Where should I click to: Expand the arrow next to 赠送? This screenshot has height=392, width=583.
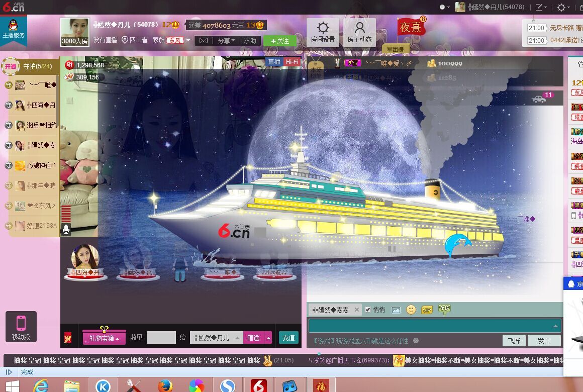[268, 338]
